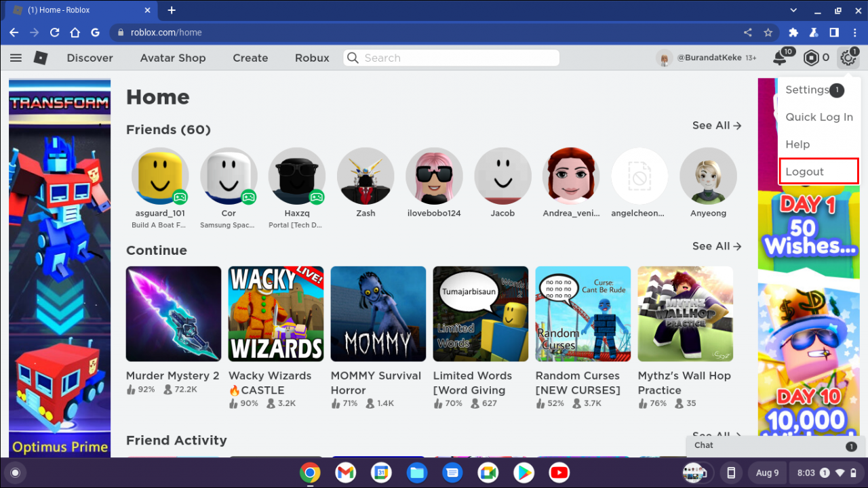868x488 pixels.
Task: Click the Robux currency icon
Action: click(x=811, y=58)
